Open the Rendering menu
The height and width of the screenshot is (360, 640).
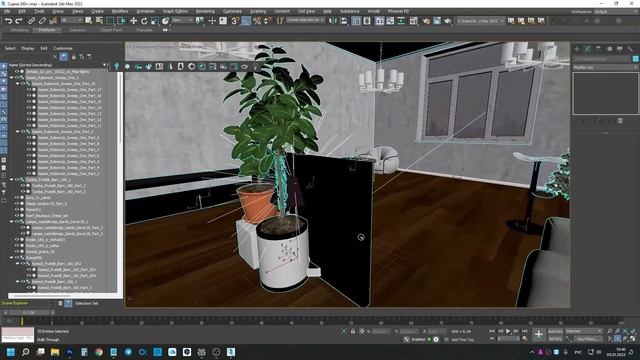pyautogui.click(x=205, y=11)
